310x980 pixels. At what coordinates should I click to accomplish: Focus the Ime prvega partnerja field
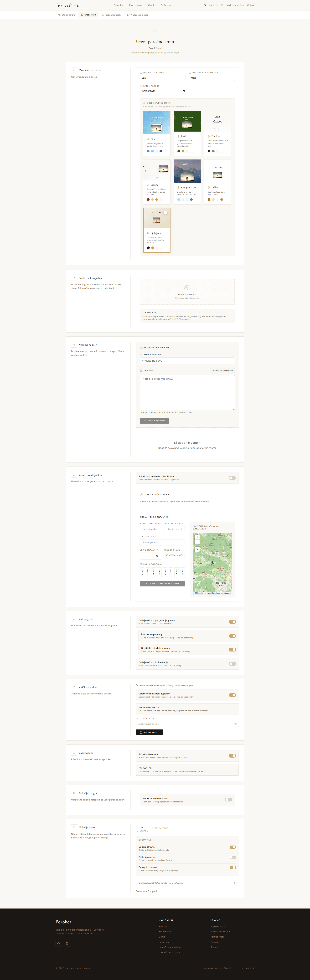coord(162,78)
